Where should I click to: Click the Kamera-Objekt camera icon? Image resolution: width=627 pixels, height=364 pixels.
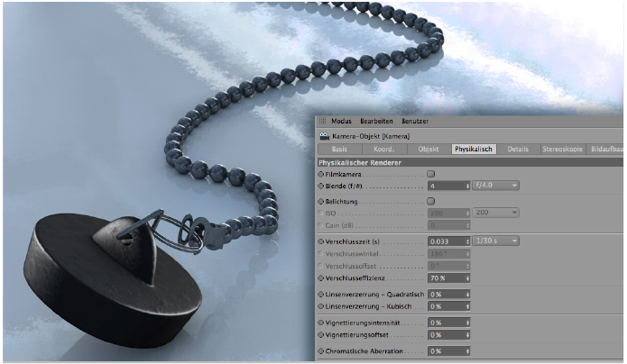pos(324,136)
